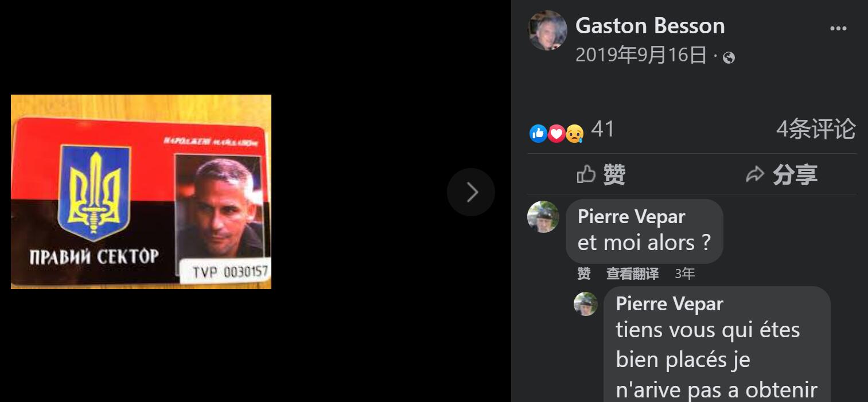Image resolution: width=868 pixels, height=402 pixels.
Task: Share the post using 分享 button
Action: coord(782,174)
